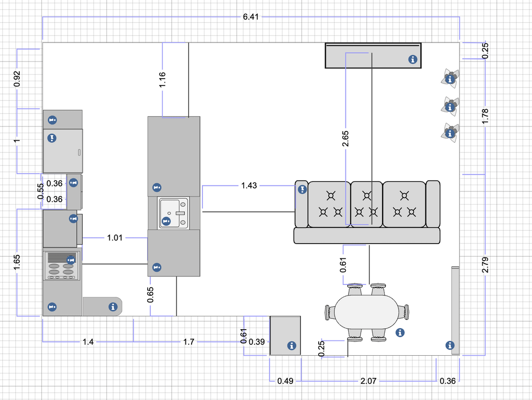Image resolution: width=532 pixels, height=400 pixels.
Task: Select the 0.25 dimension beside the 1.78 label
Action: point(485,51)
